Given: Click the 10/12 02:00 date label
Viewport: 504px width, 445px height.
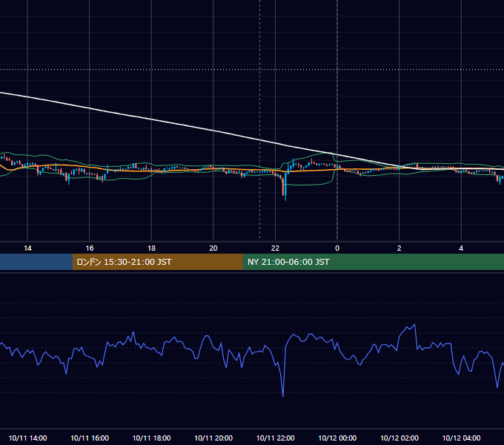Looking at the screenshot, I should pyautogui.click(x=399, y=438).
